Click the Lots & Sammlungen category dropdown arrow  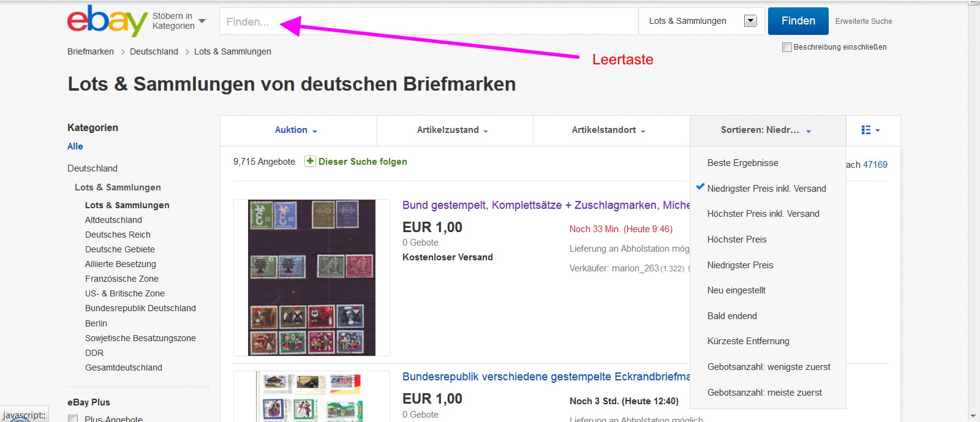point(750,21)
